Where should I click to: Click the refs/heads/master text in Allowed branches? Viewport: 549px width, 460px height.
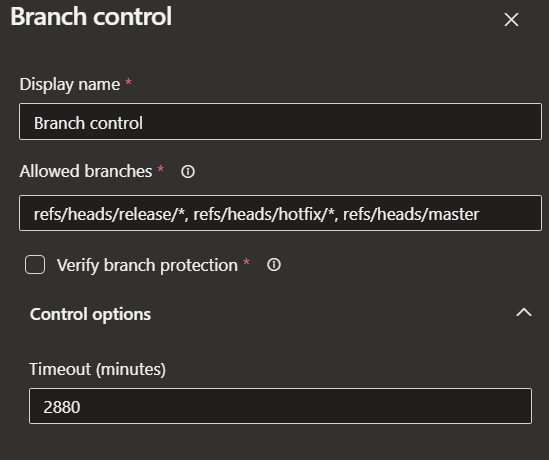pyautogui.click(x=411, y=214)
